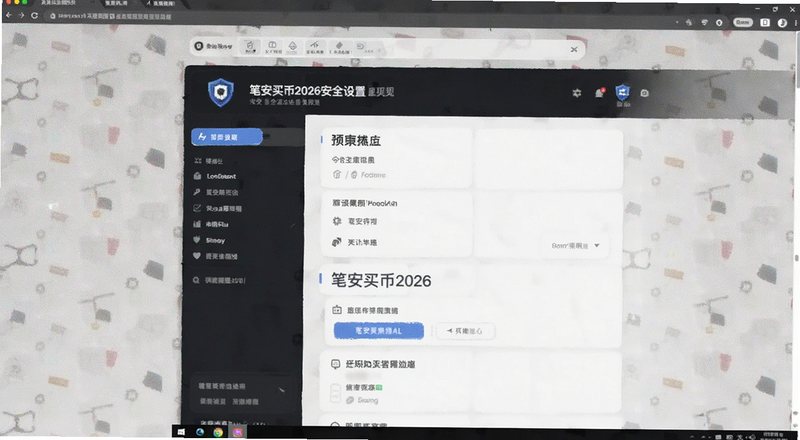
Task: Click the blue button ending in AL
Action: [x=379, y=331]
